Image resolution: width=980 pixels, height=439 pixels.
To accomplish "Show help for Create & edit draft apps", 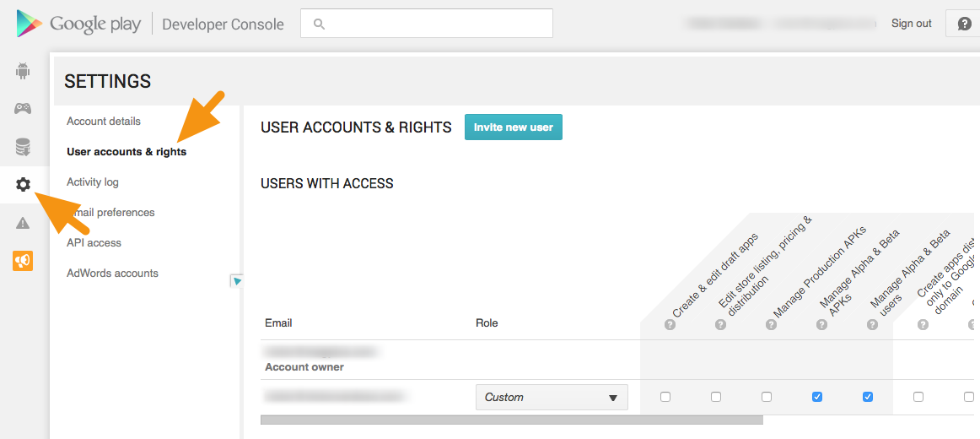I will pyautogui.click(x=670, y=324).
